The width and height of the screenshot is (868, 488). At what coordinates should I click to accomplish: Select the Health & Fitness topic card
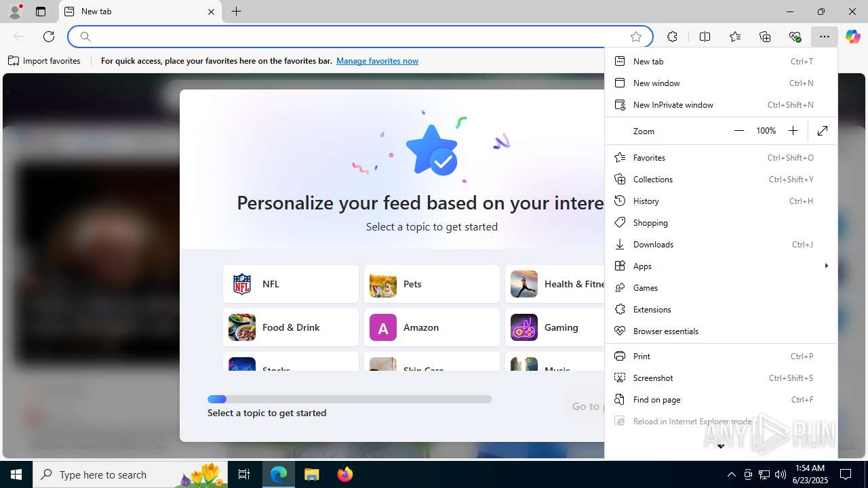pyautogui.click(x=555, y=284)
